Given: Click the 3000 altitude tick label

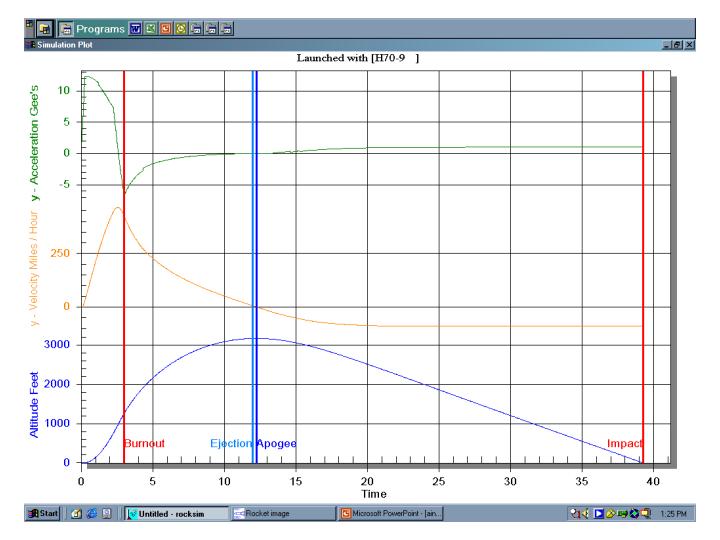Looking at the screenshot, I should (57, 344).
